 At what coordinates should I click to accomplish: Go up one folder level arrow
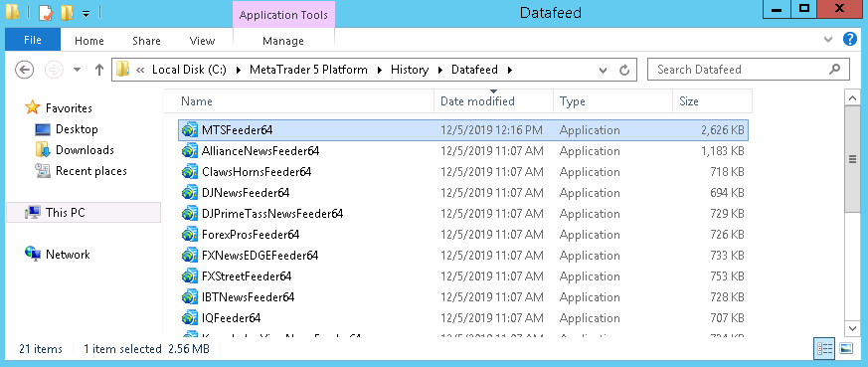99,70
